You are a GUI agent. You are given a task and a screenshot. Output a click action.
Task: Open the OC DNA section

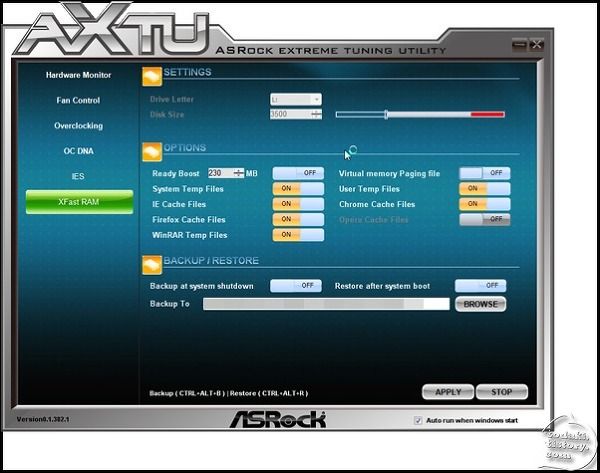tap(78, 151)
